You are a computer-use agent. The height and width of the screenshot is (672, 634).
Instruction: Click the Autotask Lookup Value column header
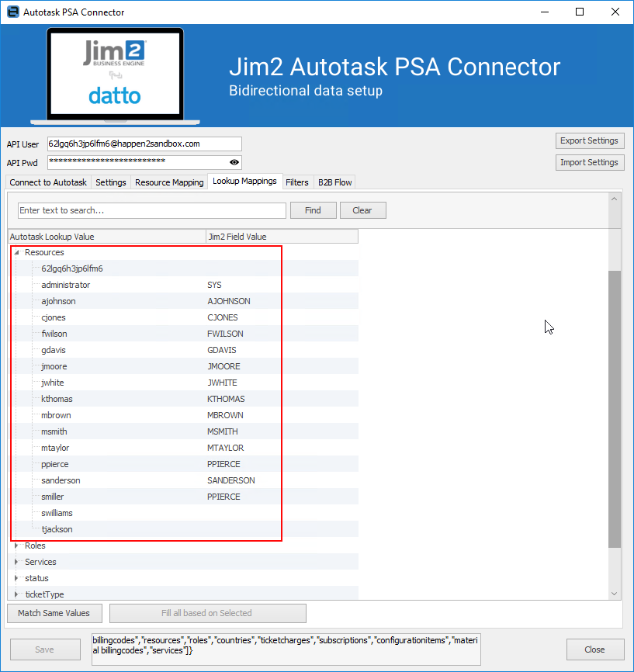coord(107,237)
